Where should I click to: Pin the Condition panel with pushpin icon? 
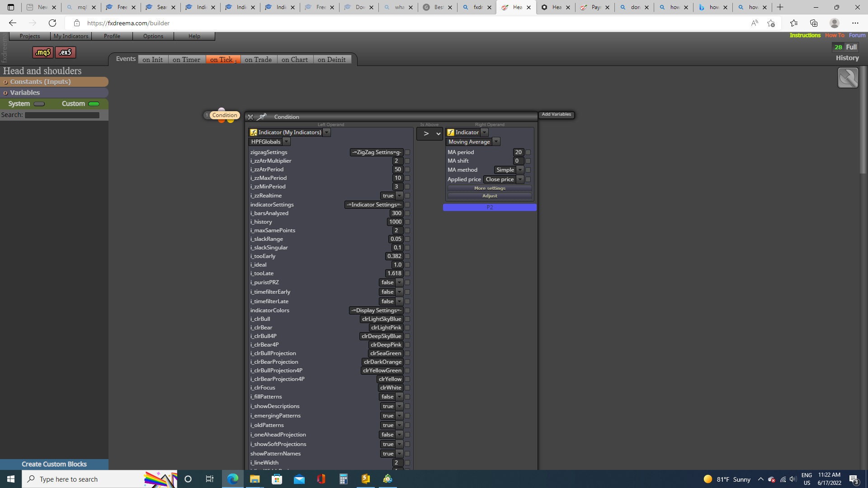tap(262, 117)
